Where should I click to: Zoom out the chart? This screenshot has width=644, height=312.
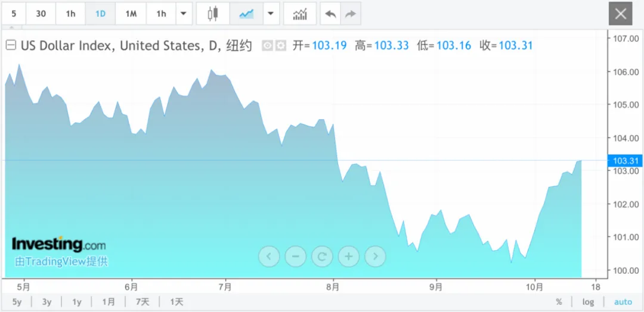[x=295, y=257]
